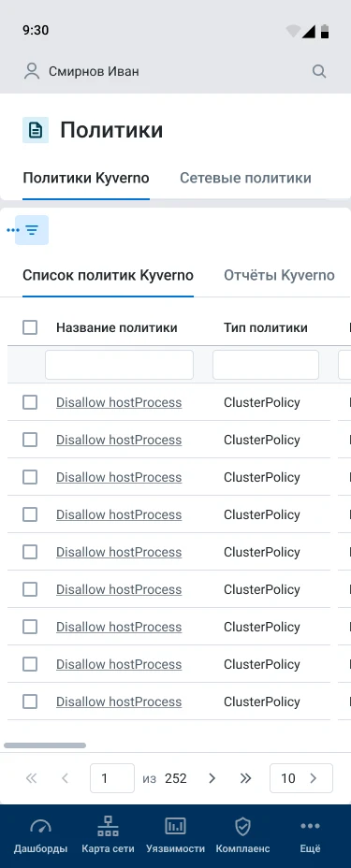Switch to the Сетевые политики tab

click(x=245, y=179)
